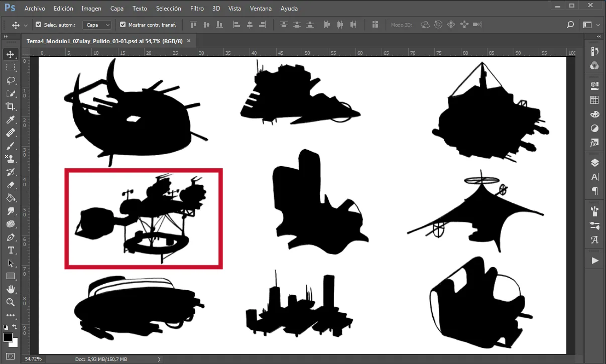606x364 pixels.
Task: Select the Rectangular Marquee tool
Action: 11,67
